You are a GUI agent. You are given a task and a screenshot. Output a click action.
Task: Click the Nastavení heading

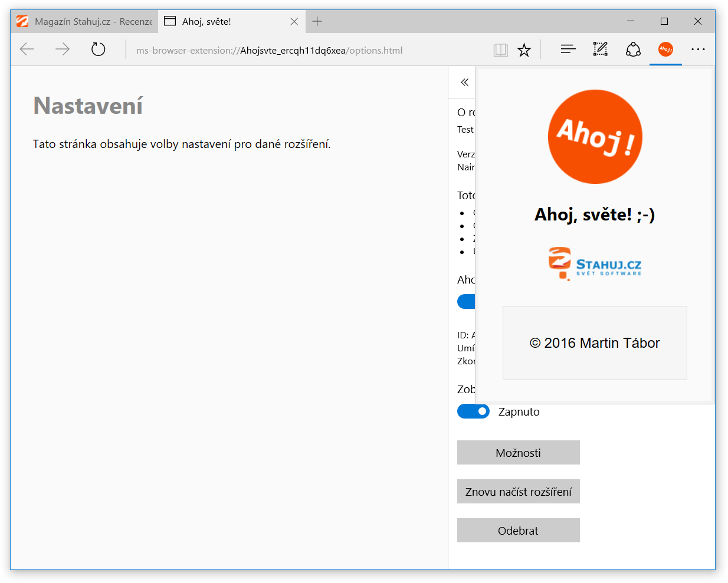coord(88,106)
